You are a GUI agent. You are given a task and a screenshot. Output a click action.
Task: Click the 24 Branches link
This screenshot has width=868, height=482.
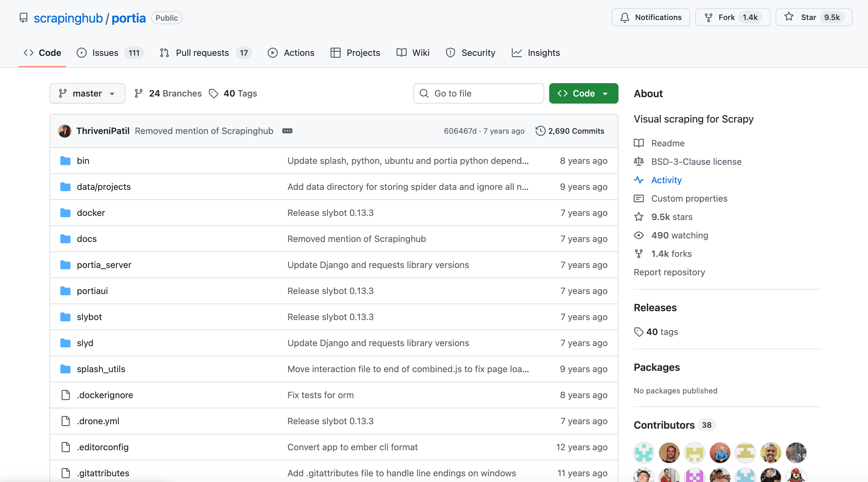(x=175, y=93)
